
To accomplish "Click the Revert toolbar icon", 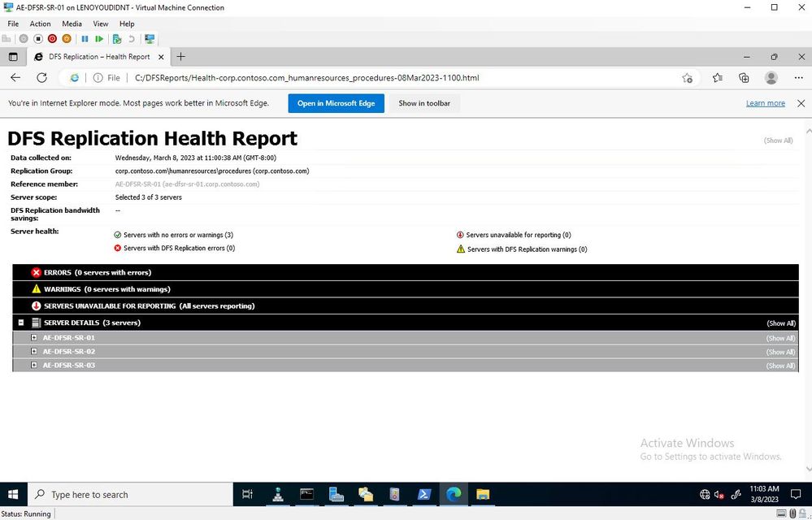I will (x=132, y=39).
